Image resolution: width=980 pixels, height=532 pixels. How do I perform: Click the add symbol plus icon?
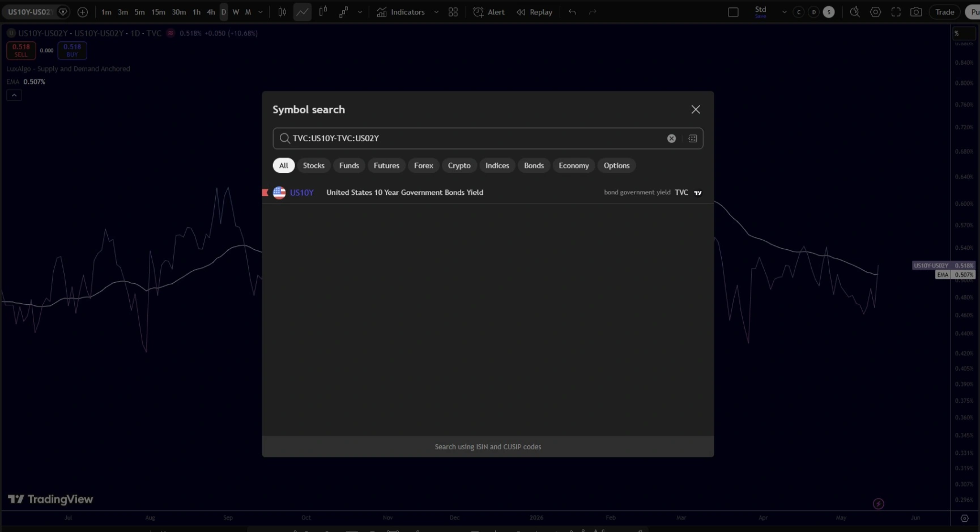pos(82,12)
